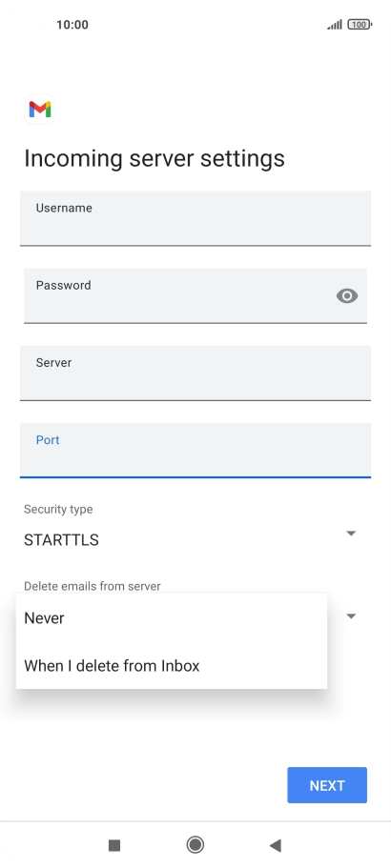This screenshot has height=868, width=391.
Task: Tap the battery indicator icon
Action: [360, 25]
